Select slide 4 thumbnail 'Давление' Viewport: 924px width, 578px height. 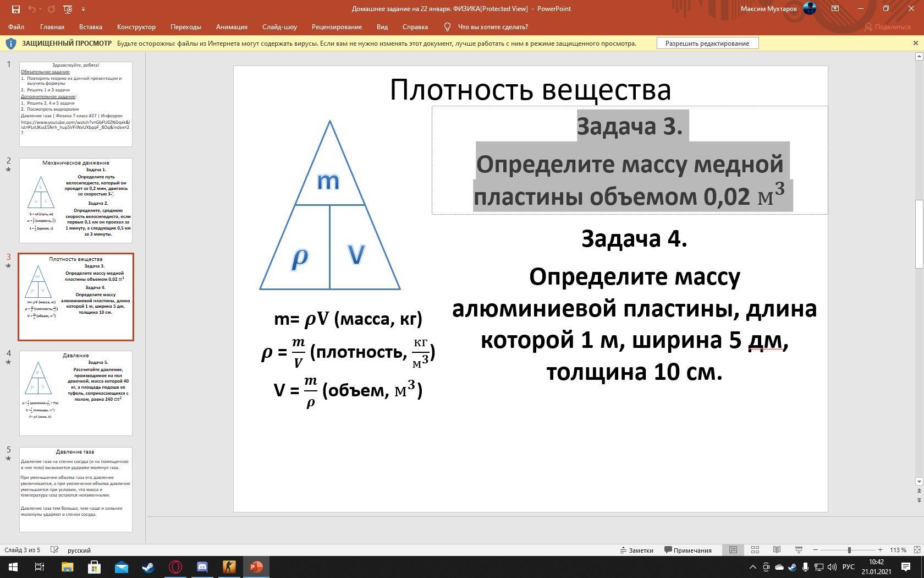(x=76, y=393)
